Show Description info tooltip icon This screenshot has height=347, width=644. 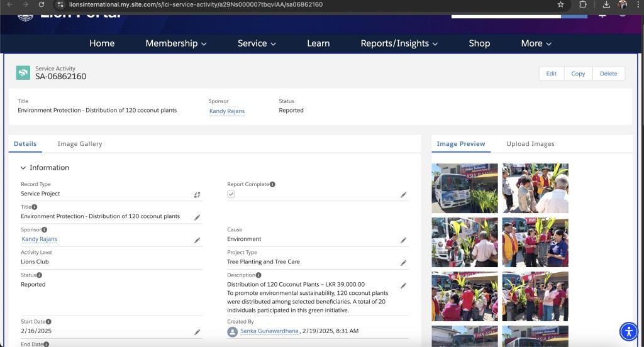tap(258, 275)
